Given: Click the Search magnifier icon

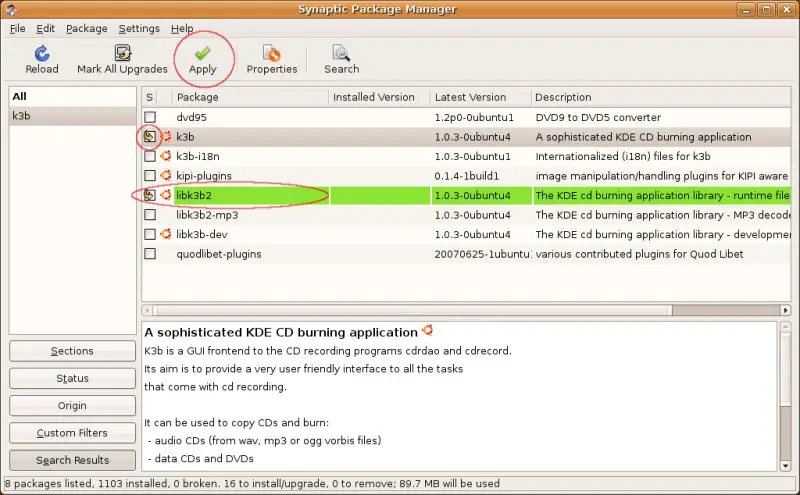Looking at the screenshot, I should [341, 53].
